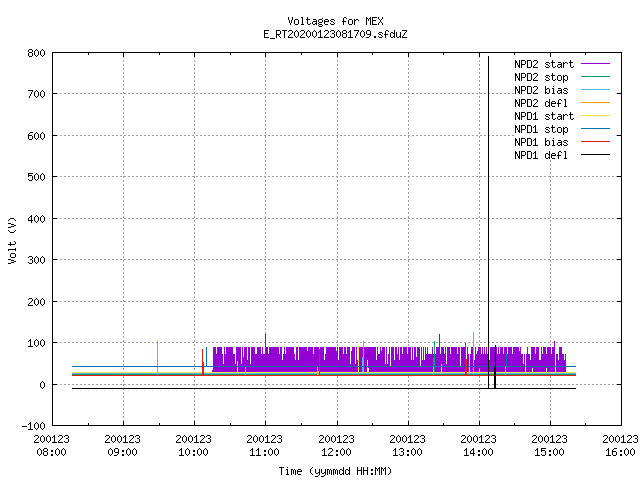This screenshot has width=640, height=480.
Task: Click the orange spike near 09:30
Action: 157,358
